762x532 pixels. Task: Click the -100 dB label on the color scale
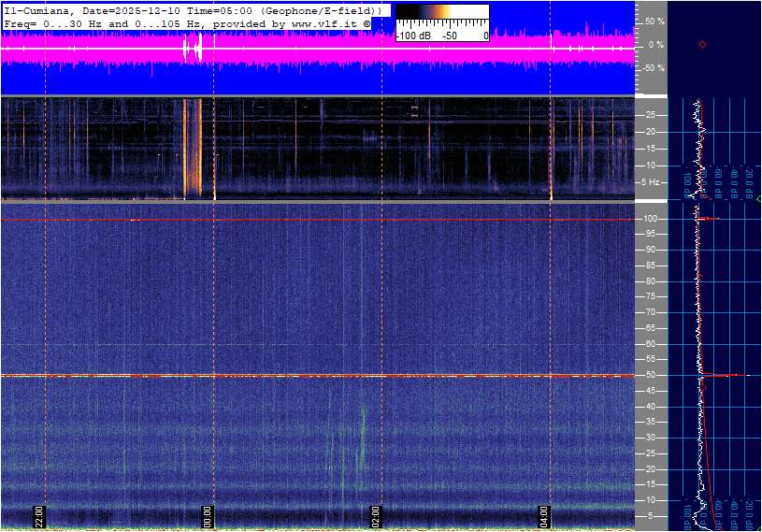412,36
